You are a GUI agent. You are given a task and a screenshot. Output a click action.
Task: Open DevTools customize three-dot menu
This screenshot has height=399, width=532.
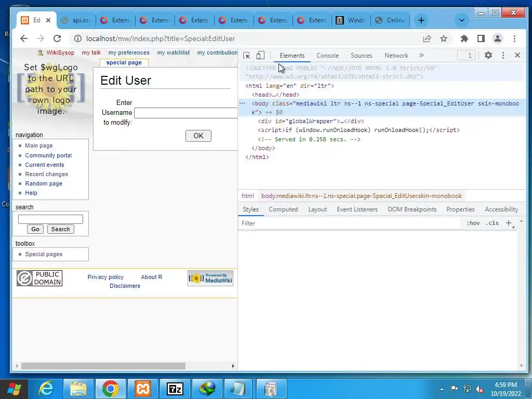503,55
